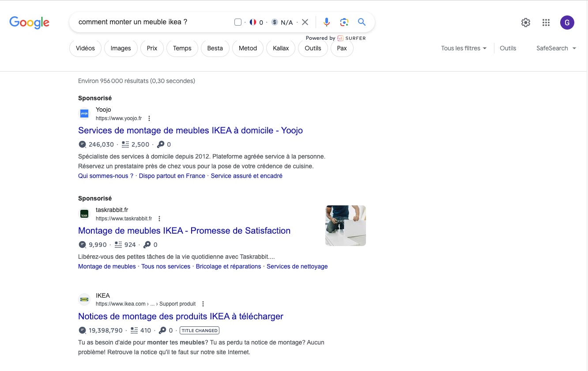Click the traffic icon beside 246,030

82,144
